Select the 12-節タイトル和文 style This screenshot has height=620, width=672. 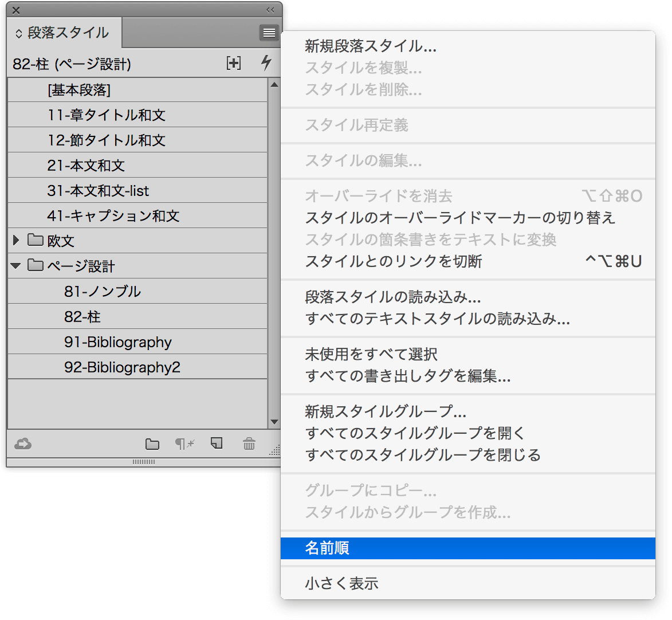137,140
